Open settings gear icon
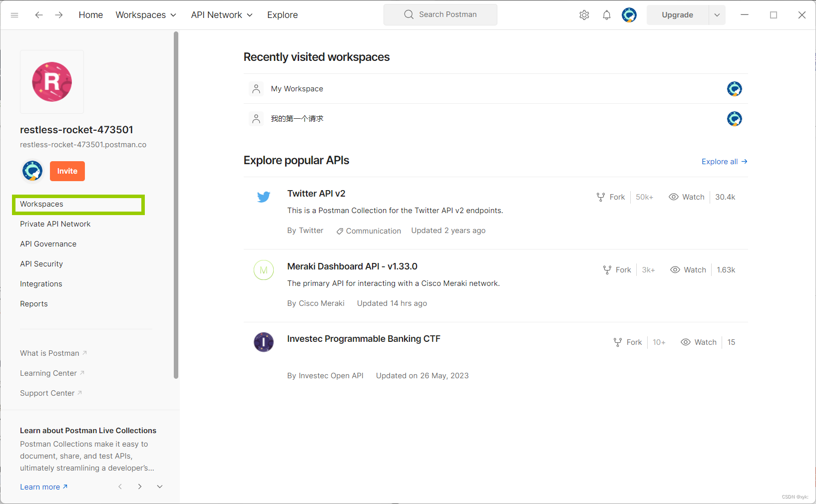 coord(584,15)
